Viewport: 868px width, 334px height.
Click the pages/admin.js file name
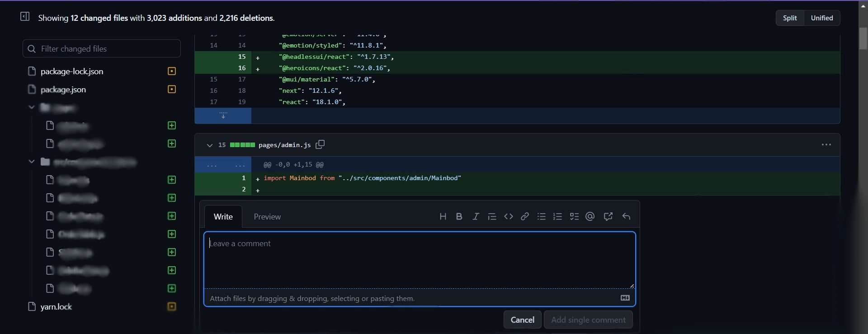pyautogui.click(x=285, y=145)
